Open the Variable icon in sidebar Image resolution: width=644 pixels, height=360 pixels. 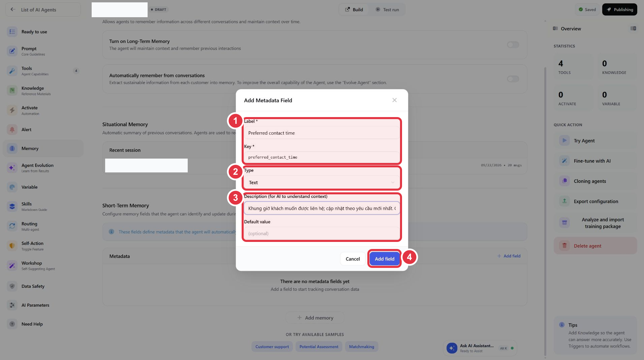12,187
